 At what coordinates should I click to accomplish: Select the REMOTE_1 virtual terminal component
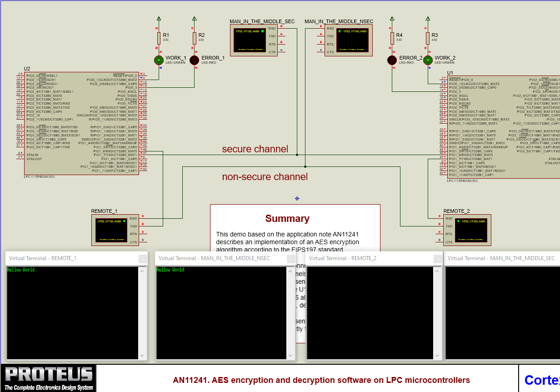tap(114, 230)
